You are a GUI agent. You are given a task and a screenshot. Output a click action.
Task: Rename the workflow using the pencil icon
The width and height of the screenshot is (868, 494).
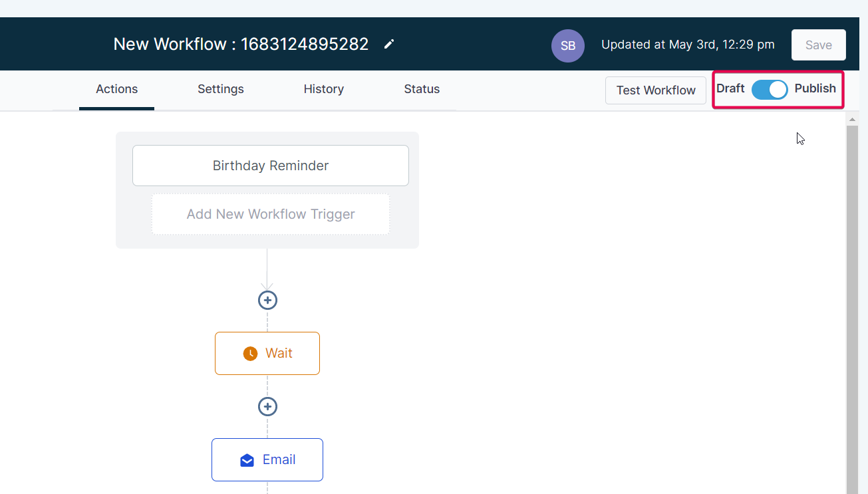(388, 43)
